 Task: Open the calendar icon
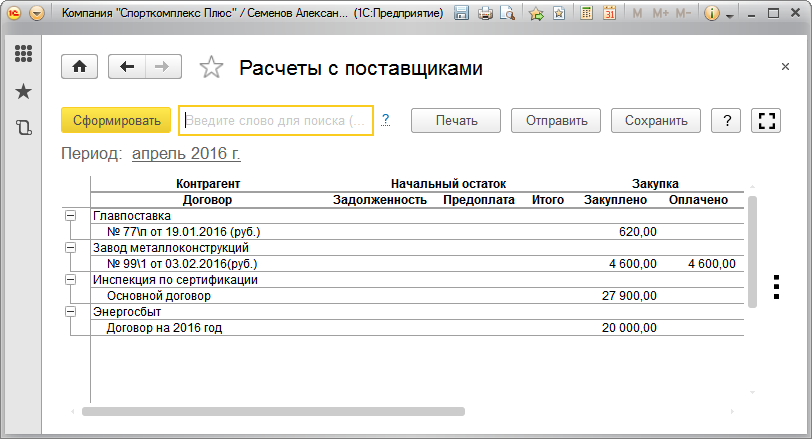pyautogui.click(x=609, y=13)
